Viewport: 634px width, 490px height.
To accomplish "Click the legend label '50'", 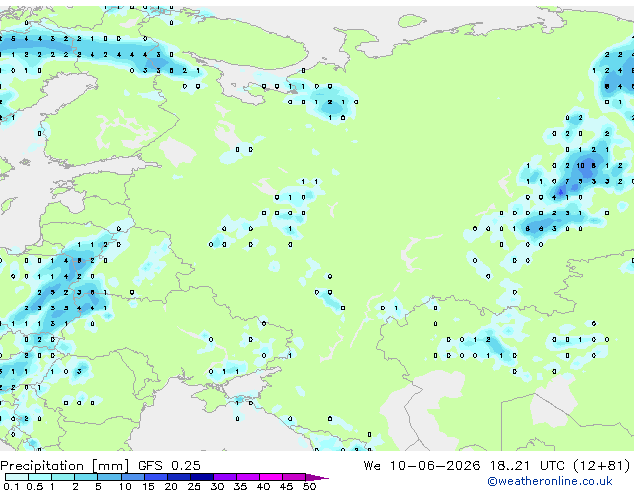I will pos(309,486).
